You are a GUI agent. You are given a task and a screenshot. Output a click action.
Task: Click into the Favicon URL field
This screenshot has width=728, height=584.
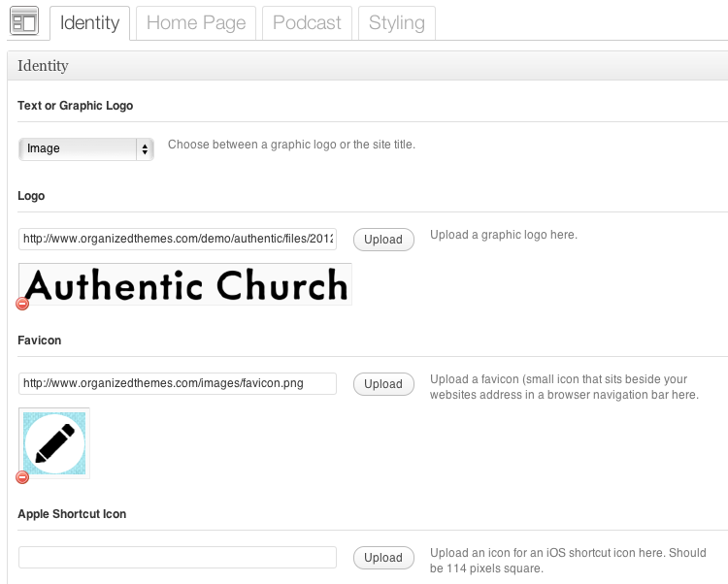(x=178, y=383)
